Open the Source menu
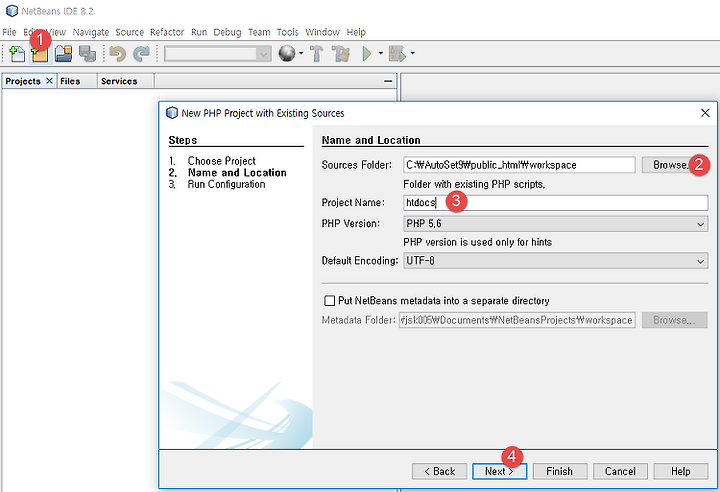Viewport: 720px width, 492px height. 129,32
